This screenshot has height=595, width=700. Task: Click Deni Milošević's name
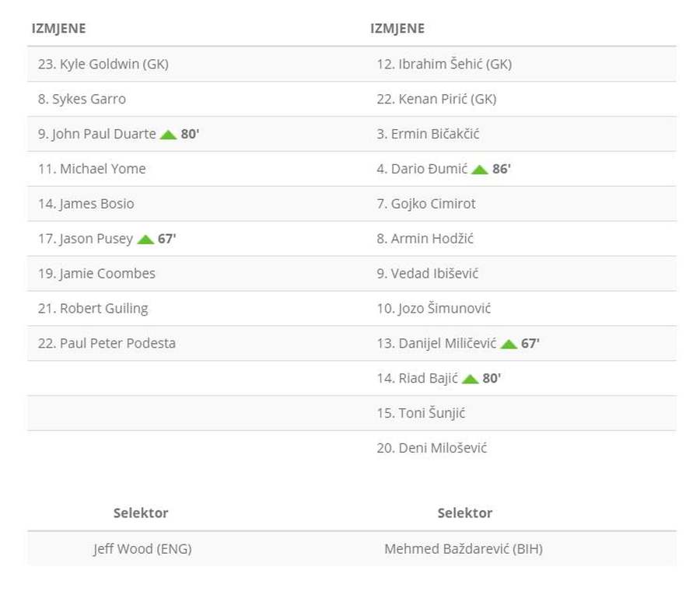click(432, 448)
